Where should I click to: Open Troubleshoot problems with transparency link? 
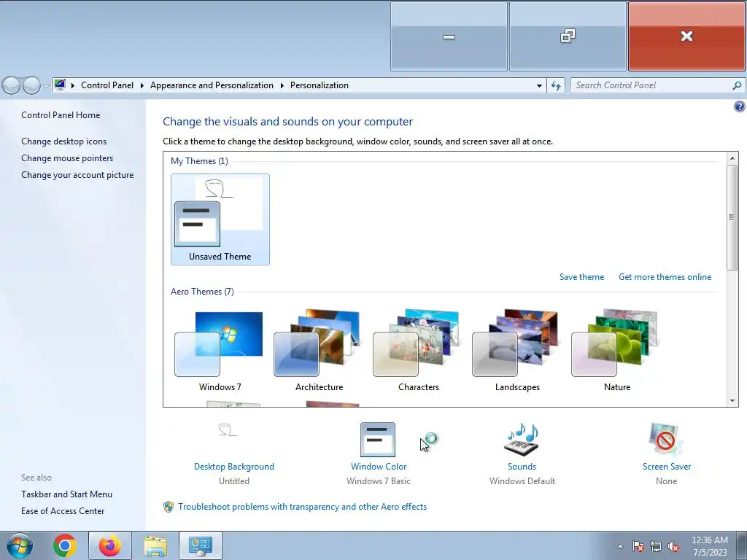(x=302, y=507)
